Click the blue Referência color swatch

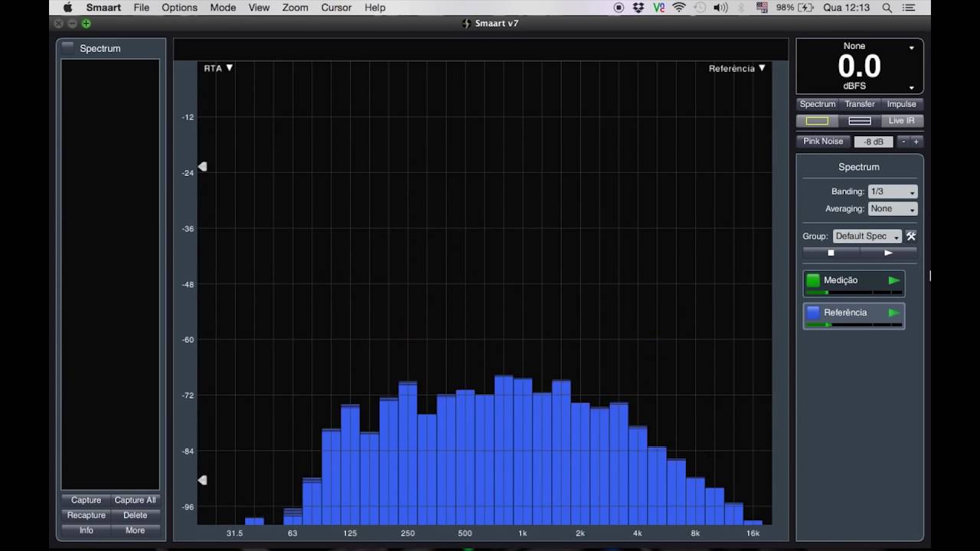point(813,313)
